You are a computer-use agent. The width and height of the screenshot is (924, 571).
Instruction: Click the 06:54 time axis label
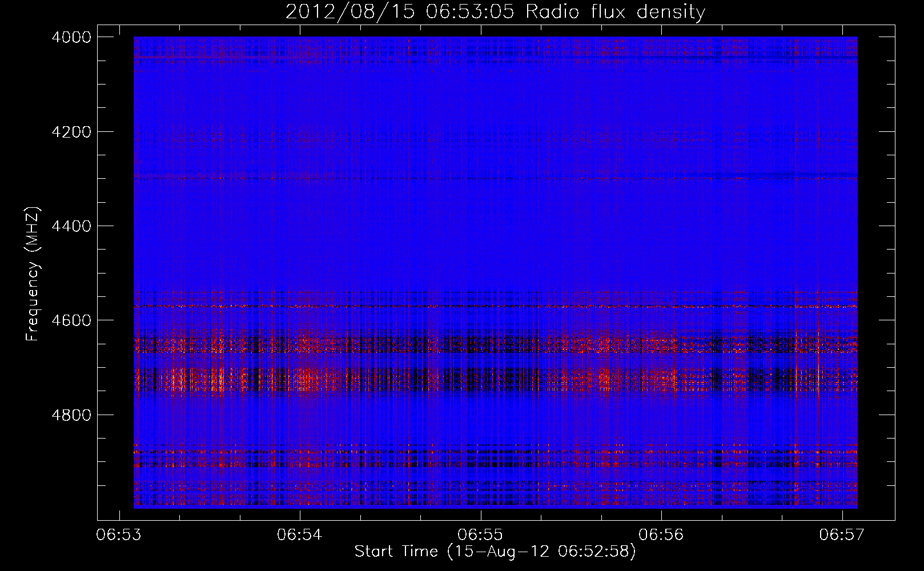pos(300,535)
